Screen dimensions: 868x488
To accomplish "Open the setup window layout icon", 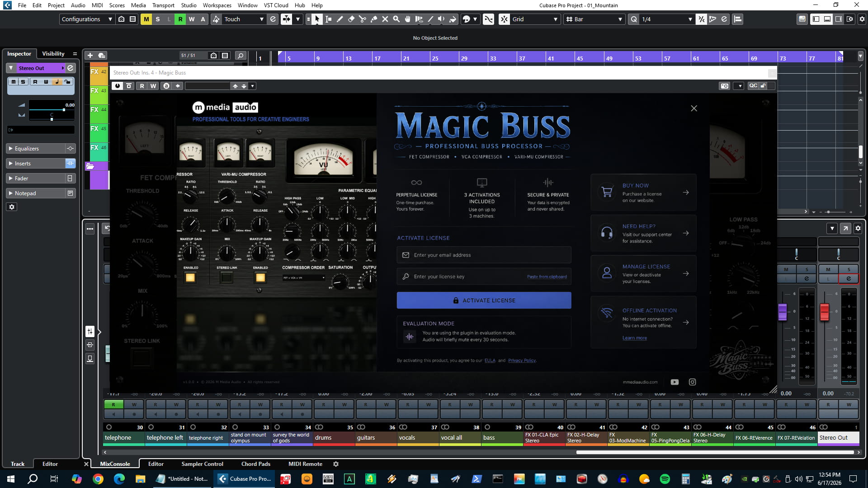I will coord(850,19).
